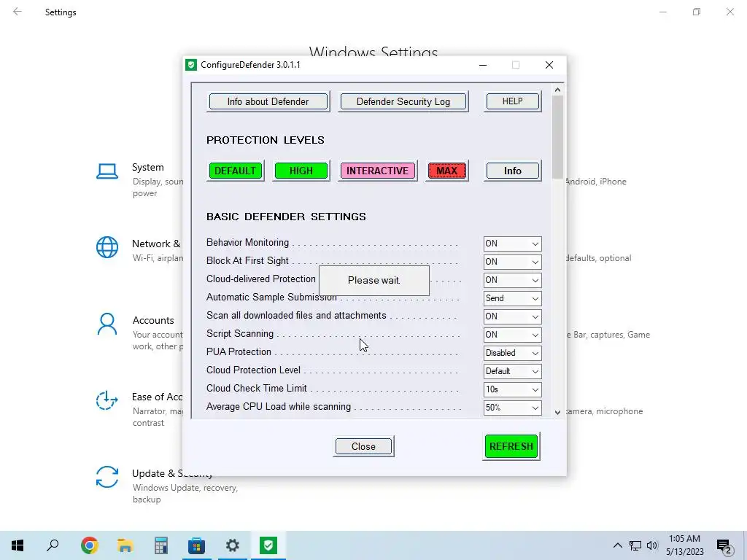Click the Info button for protection levels
Viewport: 747px width, 560px height.
(513, 171)
